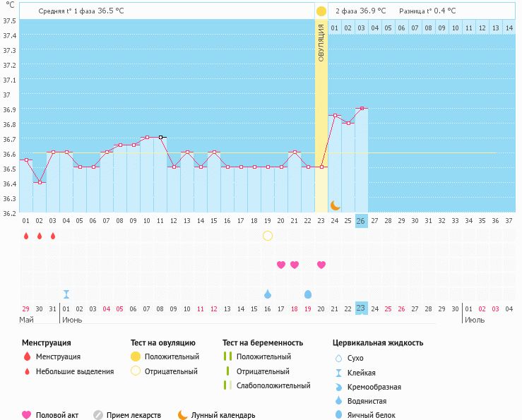The image size is (522, 420).
Task: Click the yellow ovulation circle above the chart
Action: tap(321, 11)
